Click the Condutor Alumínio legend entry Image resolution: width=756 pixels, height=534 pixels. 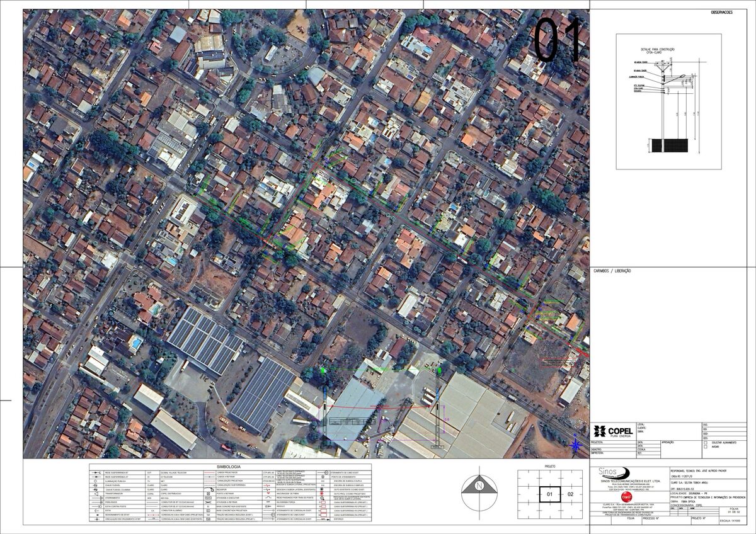pyautogui.click(x=171, y=511)
